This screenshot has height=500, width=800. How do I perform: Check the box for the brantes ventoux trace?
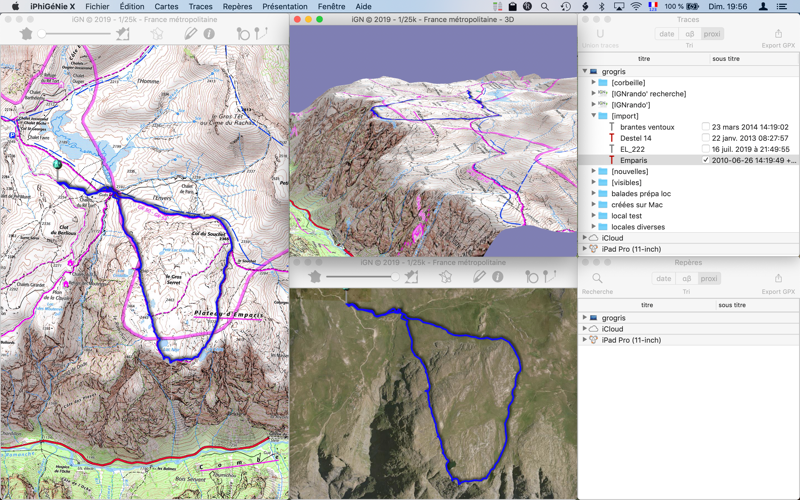pyautogui.click(x=705, y=127)
